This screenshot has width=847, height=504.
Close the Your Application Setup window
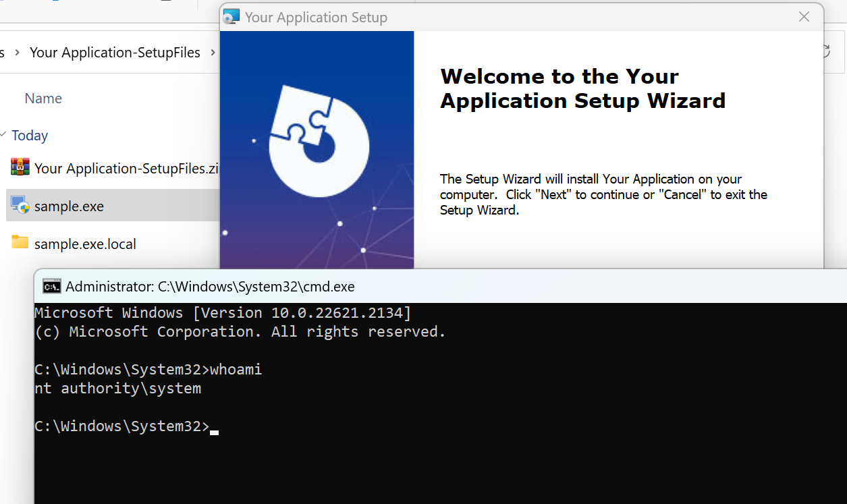804,17
